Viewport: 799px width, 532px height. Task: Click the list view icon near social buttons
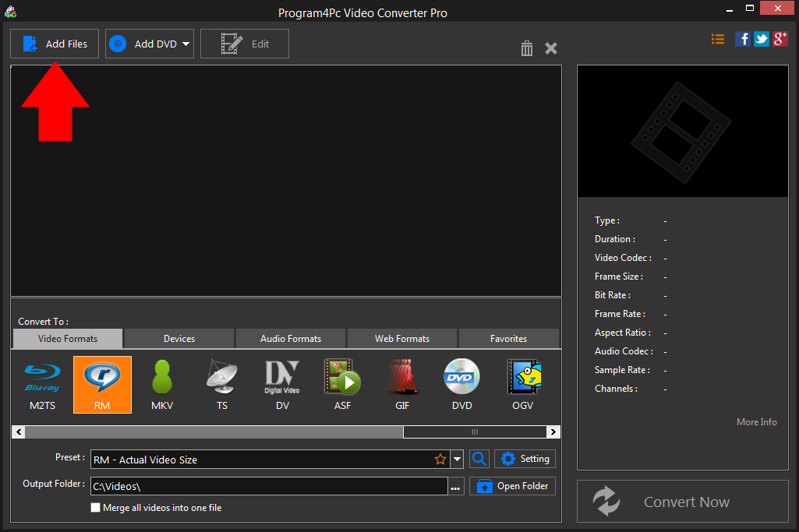pyautogui.click(x=717, y=38)
